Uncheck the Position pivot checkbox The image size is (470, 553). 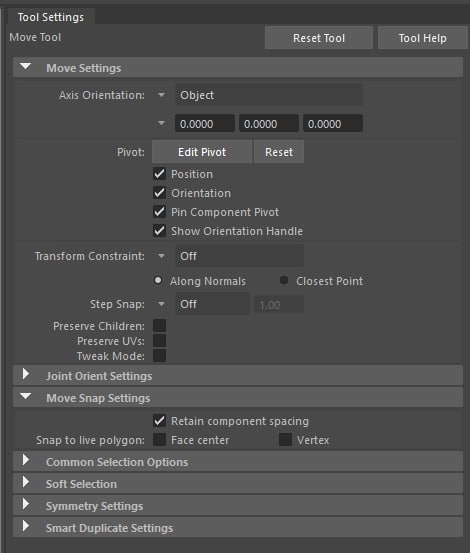[x=159, y=174]
